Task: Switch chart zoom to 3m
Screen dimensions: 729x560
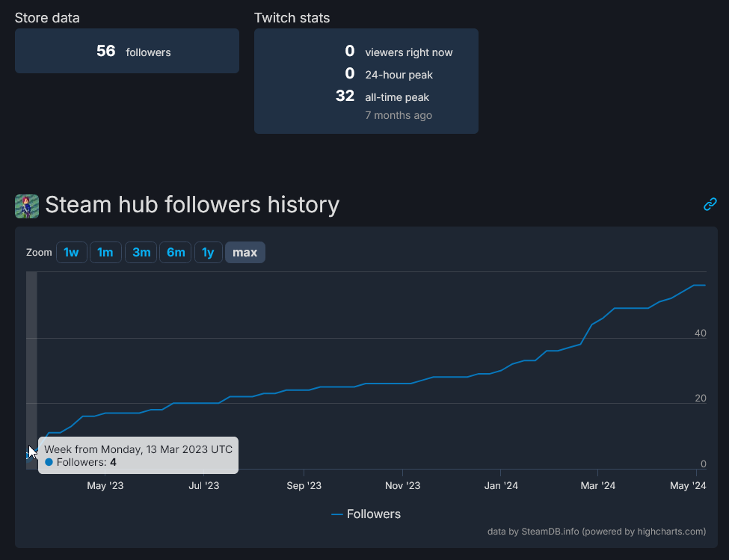Action: pyautogui.click(x=141, y=253)
